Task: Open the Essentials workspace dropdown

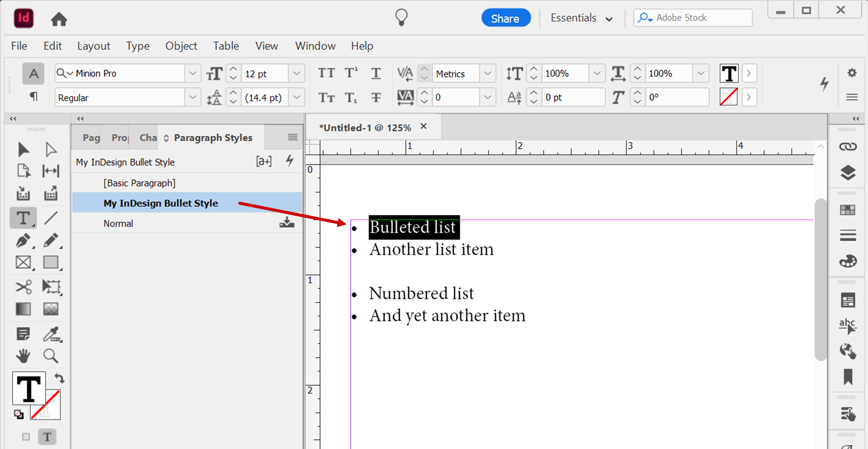Action: [x=581, y=18]
